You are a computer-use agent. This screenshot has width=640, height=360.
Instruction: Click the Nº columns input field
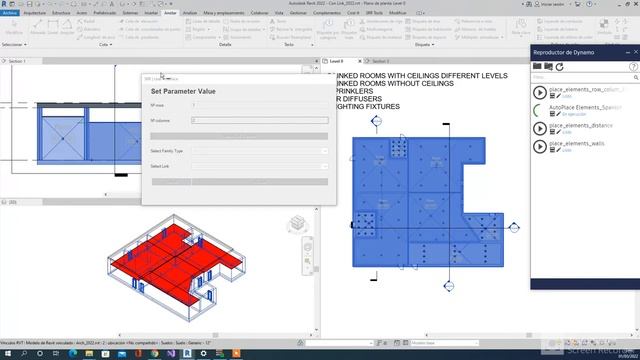[x=260, y=120]
